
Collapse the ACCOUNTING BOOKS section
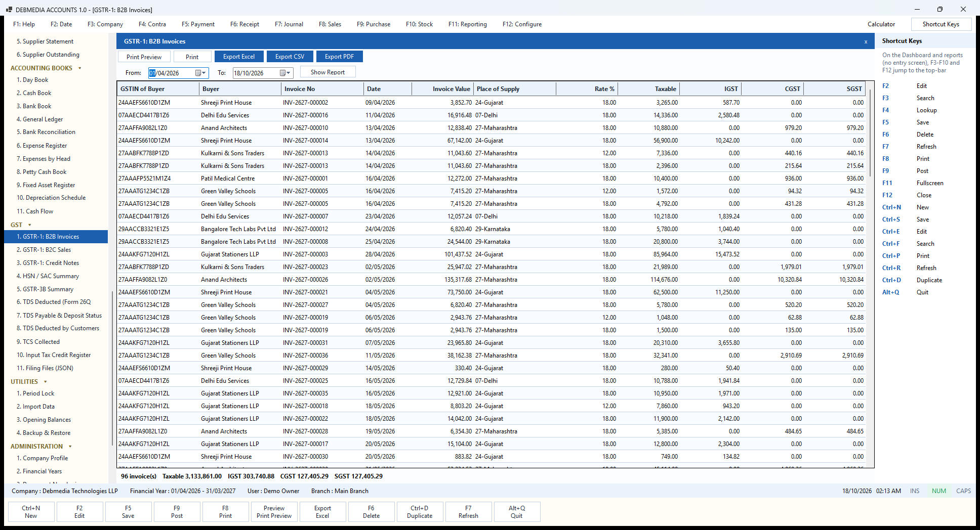(80, 68)
